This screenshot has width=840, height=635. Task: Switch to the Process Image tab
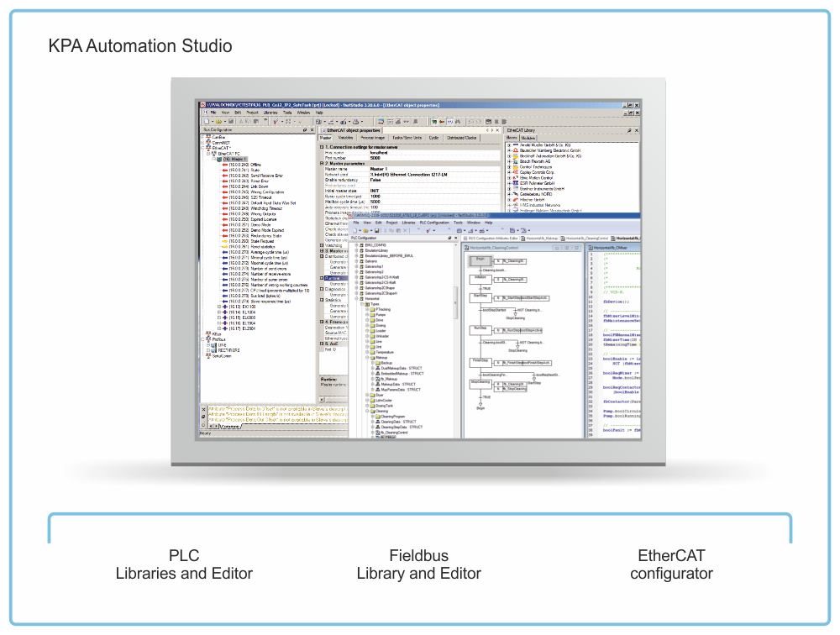[x=373, y=139]
